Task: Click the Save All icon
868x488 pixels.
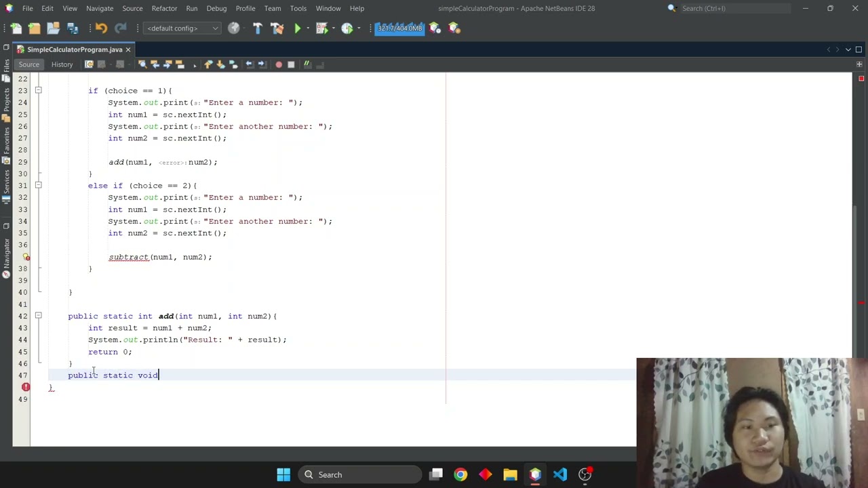Action: pos(73,28)
